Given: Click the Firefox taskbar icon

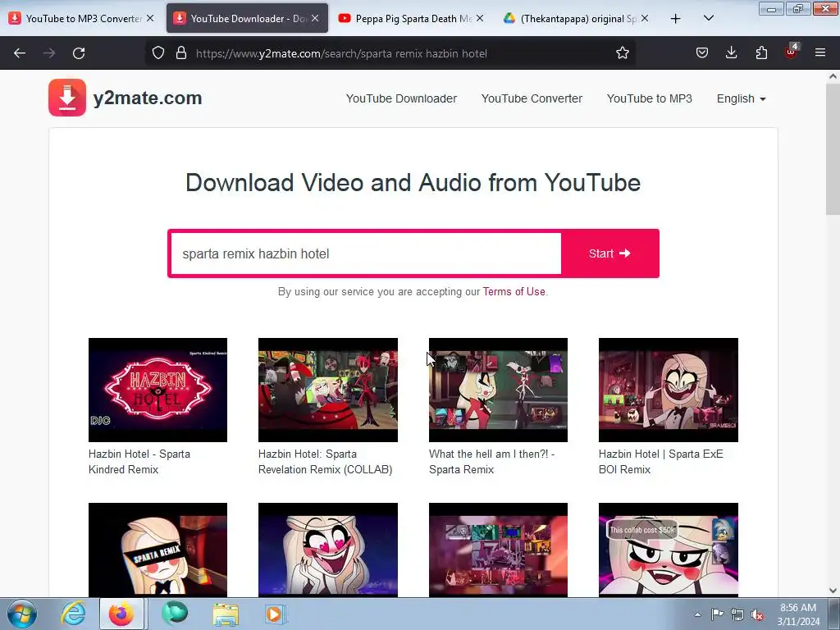Looking at the screenshot, I should (121, 614).
